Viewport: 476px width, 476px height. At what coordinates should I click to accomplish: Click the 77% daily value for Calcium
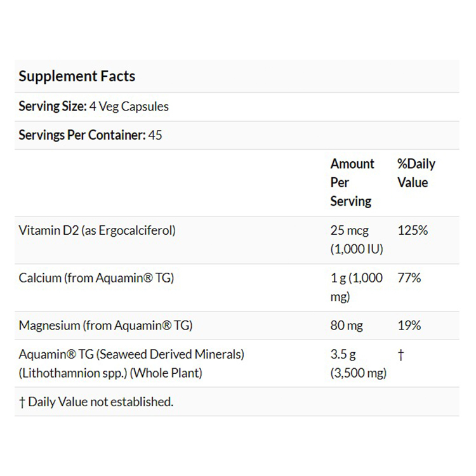[409, 278]
